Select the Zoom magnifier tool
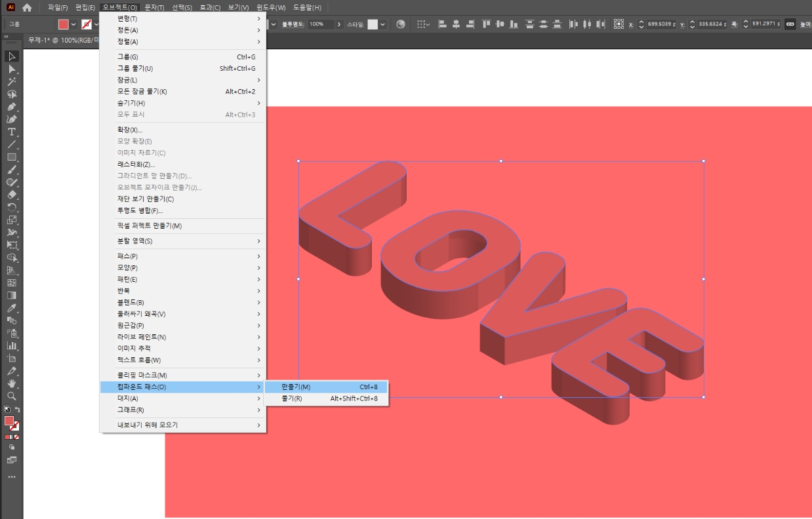The image size is (812, 519). (12, 396)
